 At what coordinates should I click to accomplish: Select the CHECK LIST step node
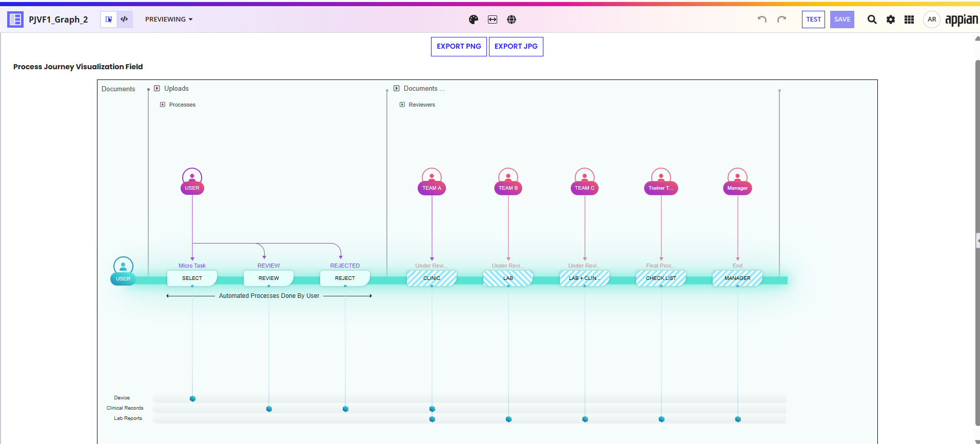(661, 278)
